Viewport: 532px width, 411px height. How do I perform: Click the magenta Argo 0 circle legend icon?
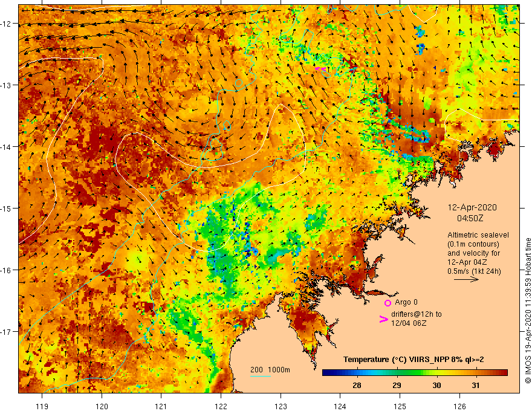(x=388, y=303)
